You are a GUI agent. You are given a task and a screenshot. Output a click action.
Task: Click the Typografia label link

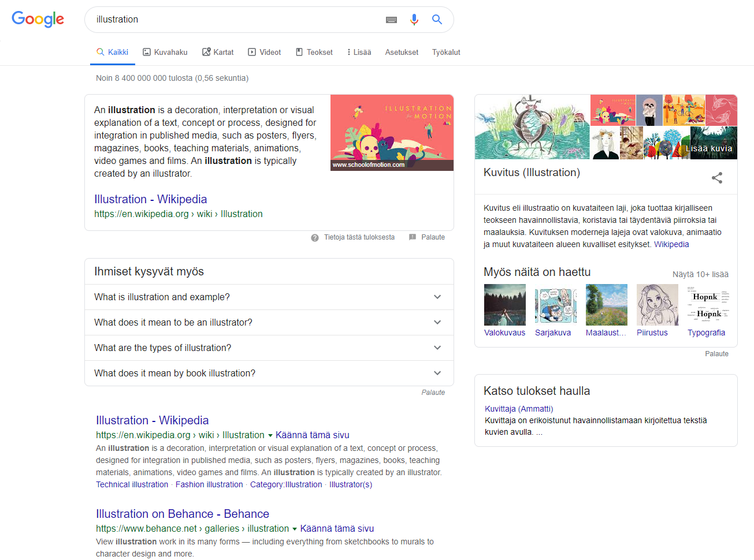pos(706,333)
